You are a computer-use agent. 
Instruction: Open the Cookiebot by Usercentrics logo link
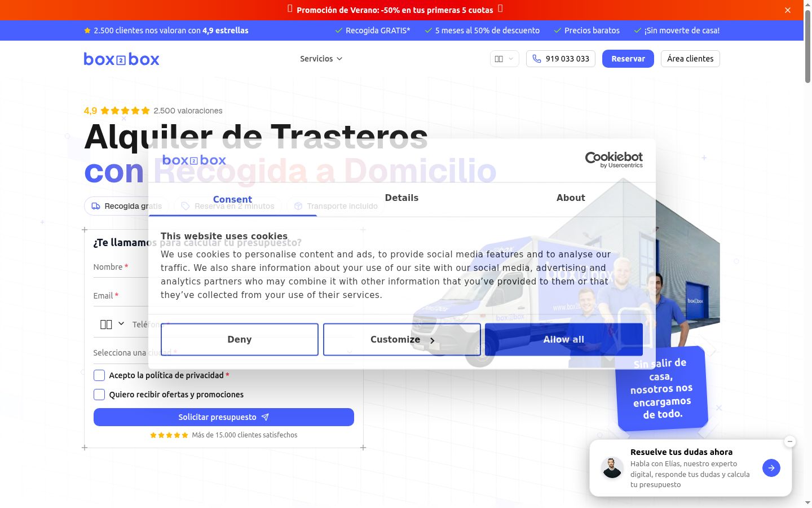pyautogui.click(x=614, y=160)
